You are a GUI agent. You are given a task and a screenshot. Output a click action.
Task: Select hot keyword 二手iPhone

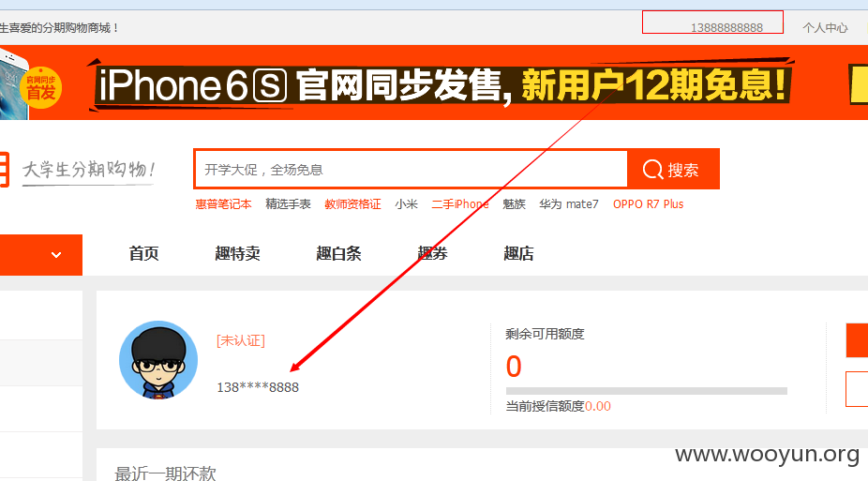(x=460, y=204)
